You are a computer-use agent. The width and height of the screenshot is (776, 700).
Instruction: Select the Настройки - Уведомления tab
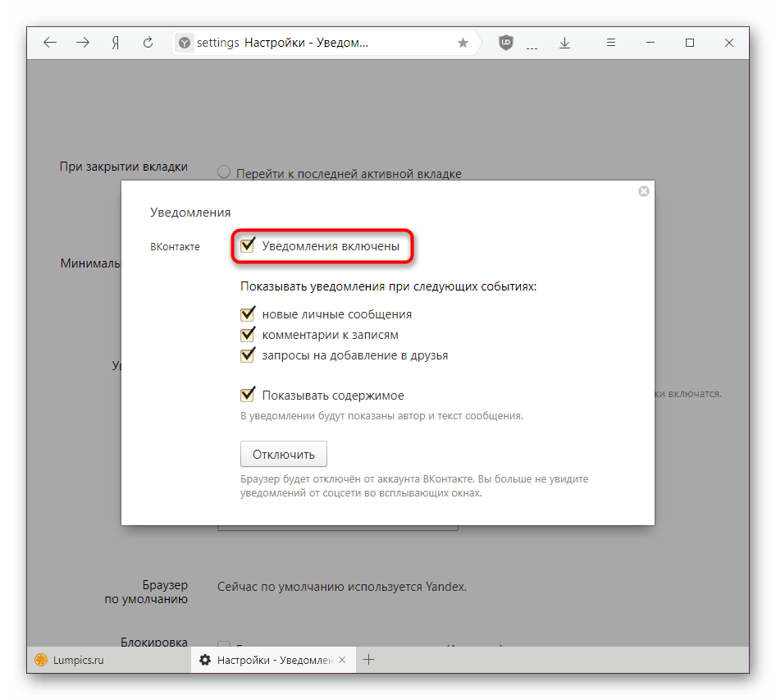point(273,660)
